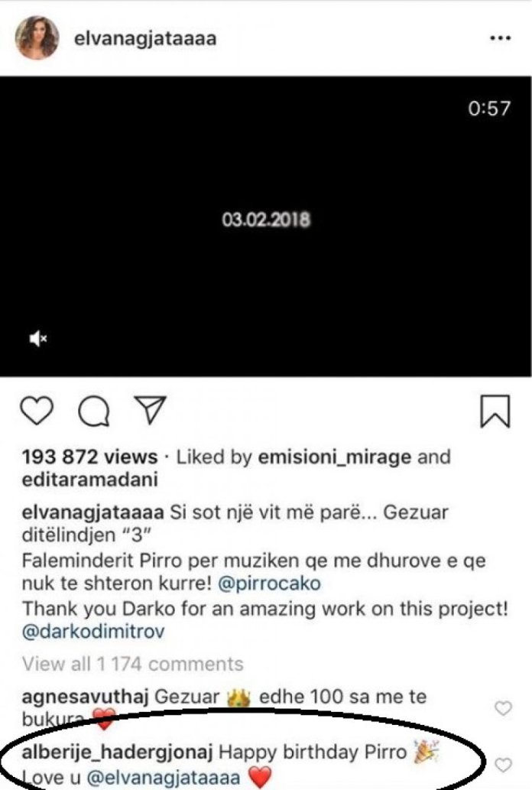Like agnesavuthaj's comment heart
The height and width of the screenshot is (790, 532).
pos(503,709)
